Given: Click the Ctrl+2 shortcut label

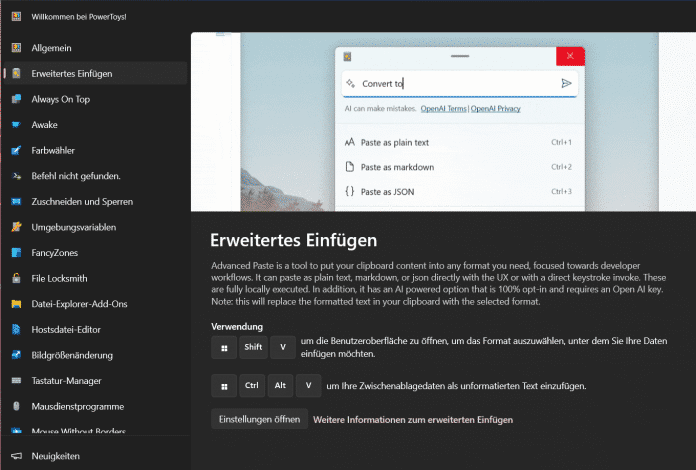Looking at the screenshot, I should click(562, 167).
